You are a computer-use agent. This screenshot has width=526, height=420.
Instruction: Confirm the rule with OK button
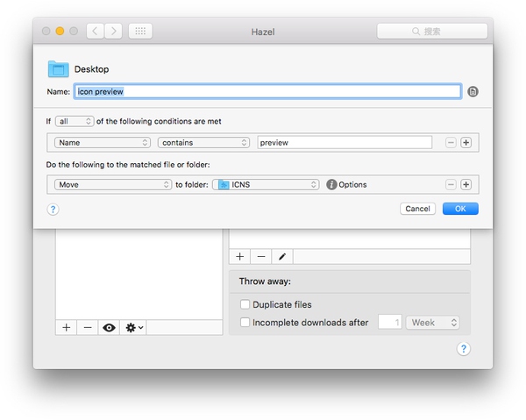click(460, 209)
